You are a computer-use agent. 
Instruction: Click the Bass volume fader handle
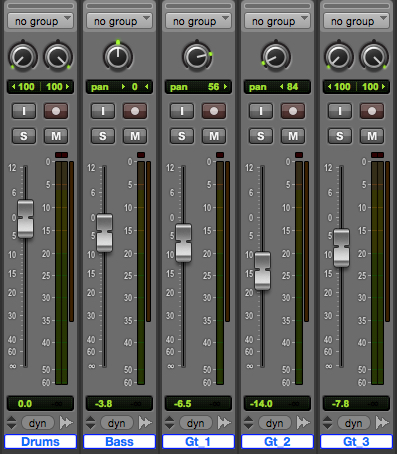pos(104,233)
